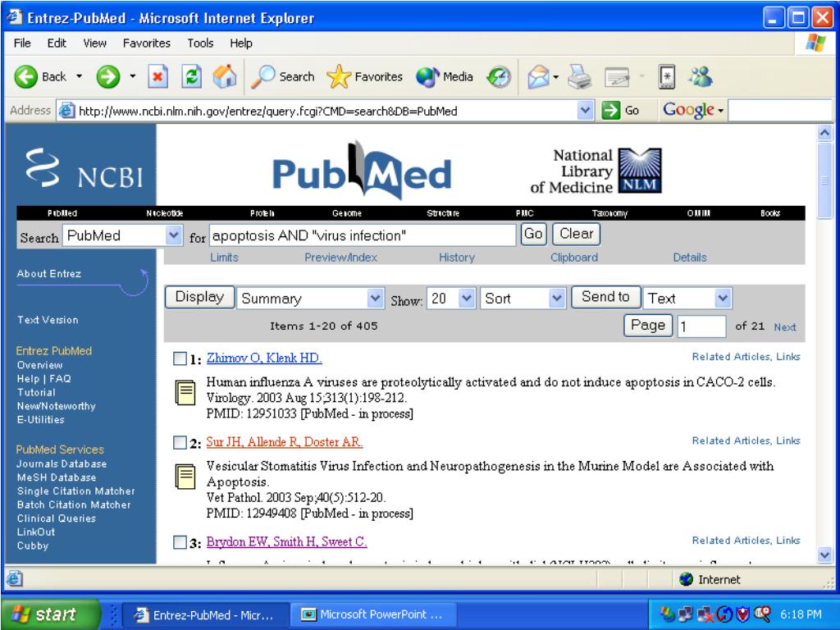This screenshot has height=630, width=840.
Task: Open the Search pane magnifier icon
Action: click(x=263, y=77)
